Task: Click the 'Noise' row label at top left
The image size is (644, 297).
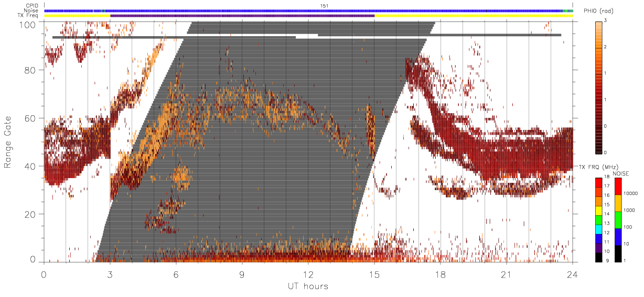Action: [32, 10]
